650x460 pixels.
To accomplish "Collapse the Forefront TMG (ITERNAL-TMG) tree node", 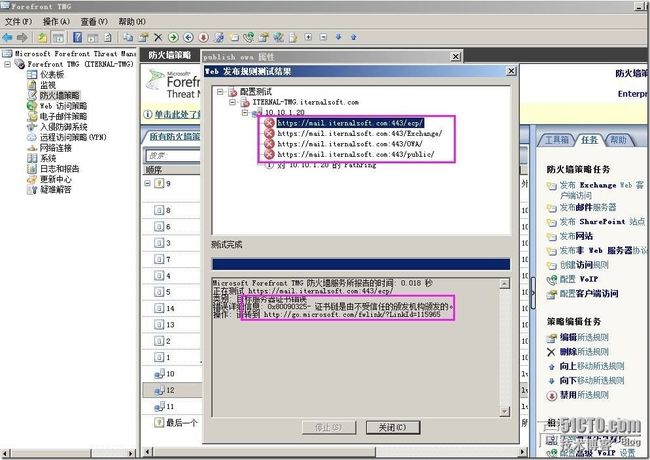I will pyautogui.click(x=7, y=64).
